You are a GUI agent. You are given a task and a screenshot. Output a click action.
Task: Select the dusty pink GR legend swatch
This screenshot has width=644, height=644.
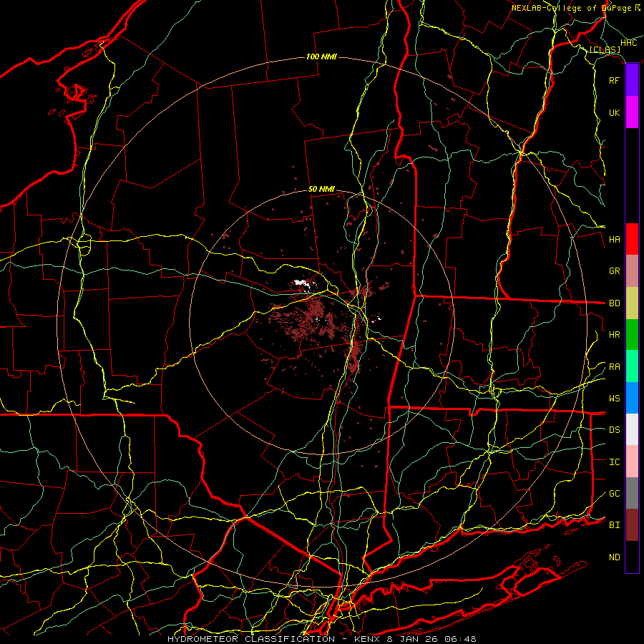632,271
